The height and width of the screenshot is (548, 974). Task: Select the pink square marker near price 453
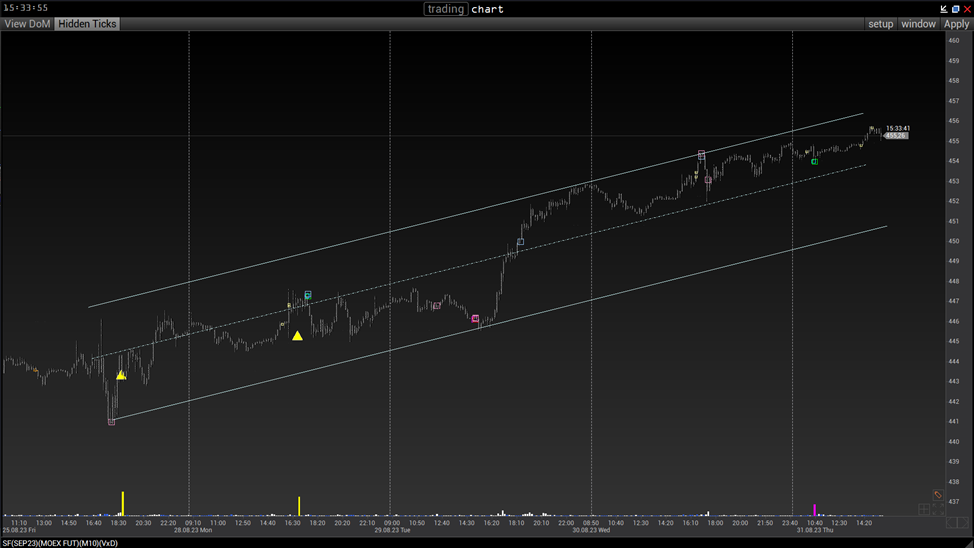(x=708, y=180)
